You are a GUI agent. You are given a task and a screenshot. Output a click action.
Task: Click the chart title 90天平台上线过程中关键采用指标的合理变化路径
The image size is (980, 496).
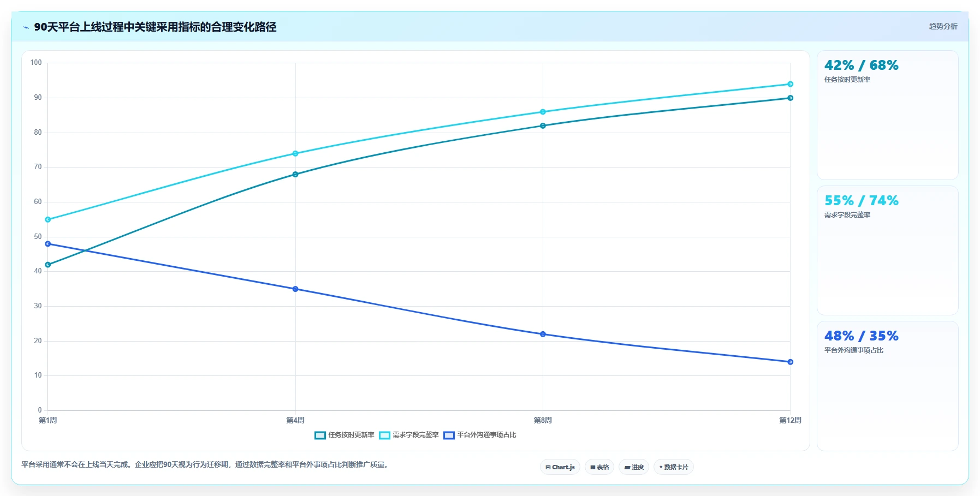coord(155,27)
